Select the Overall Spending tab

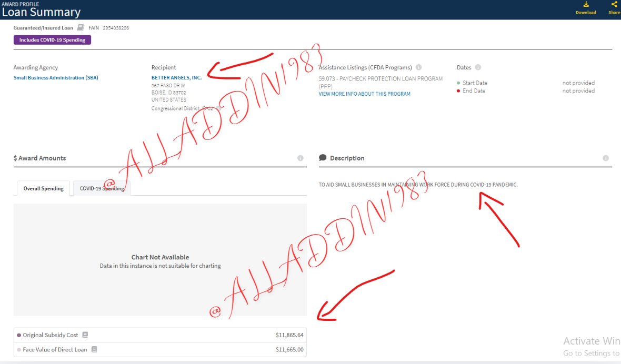coord(44,188)
